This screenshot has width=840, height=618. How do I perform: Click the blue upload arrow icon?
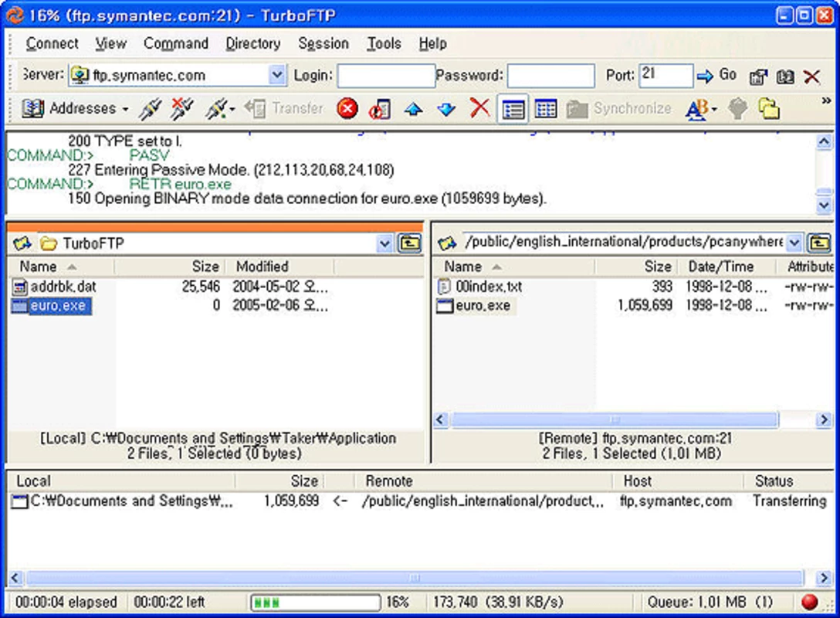413,110
